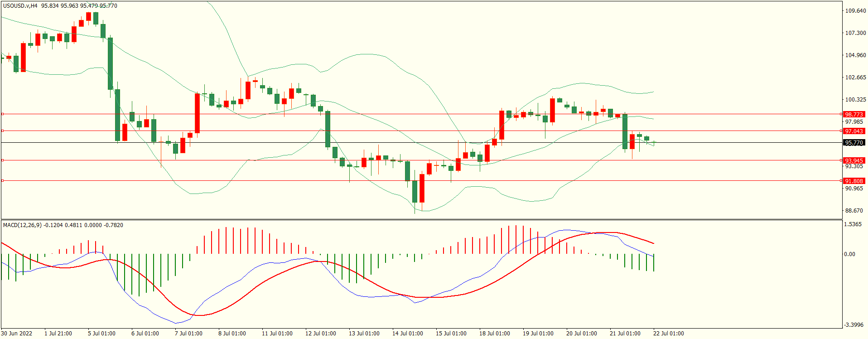Click the 14 Jul 01:00 time label

click(408, 334)
